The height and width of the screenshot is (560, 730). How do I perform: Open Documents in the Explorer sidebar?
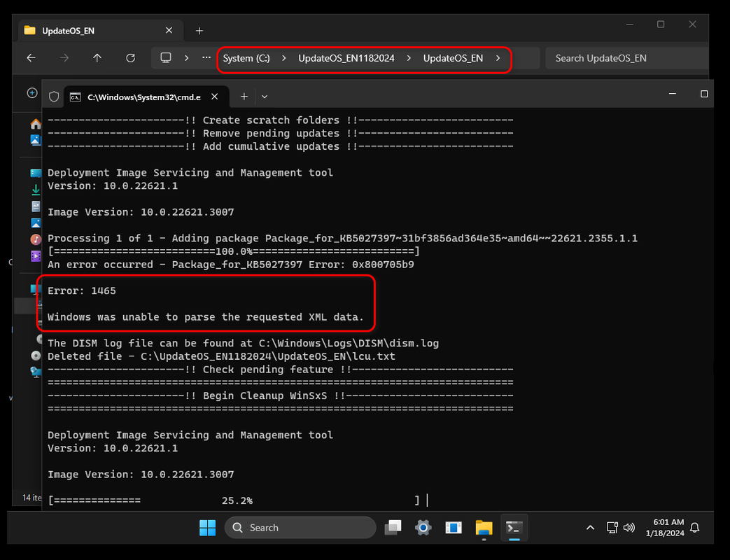pos(36,206)
